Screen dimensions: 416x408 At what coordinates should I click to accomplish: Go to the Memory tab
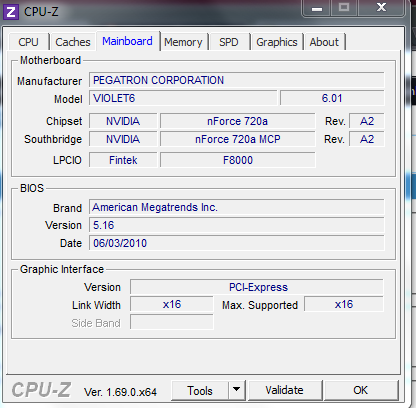tap(183, 42)
